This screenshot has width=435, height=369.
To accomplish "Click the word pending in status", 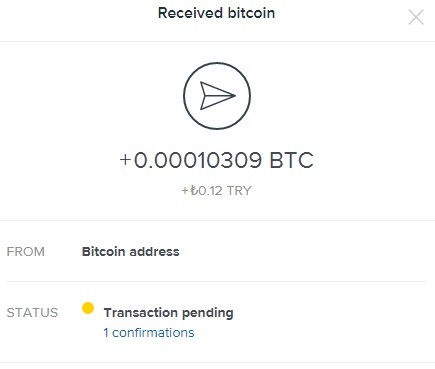I will point(208,313).
